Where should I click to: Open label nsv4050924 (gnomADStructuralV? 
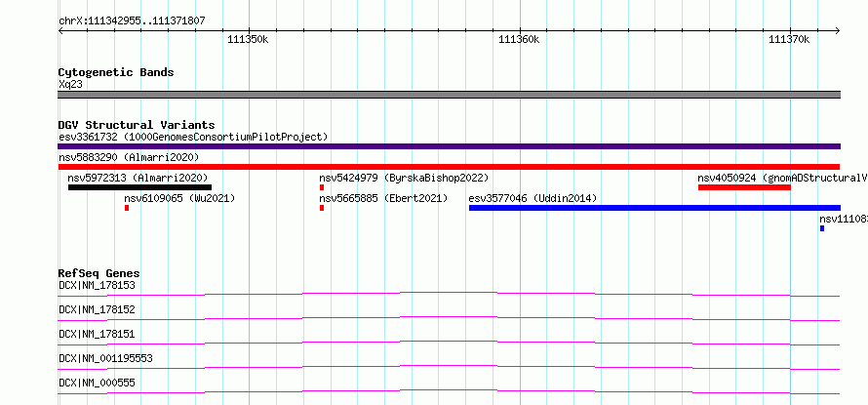783,178
